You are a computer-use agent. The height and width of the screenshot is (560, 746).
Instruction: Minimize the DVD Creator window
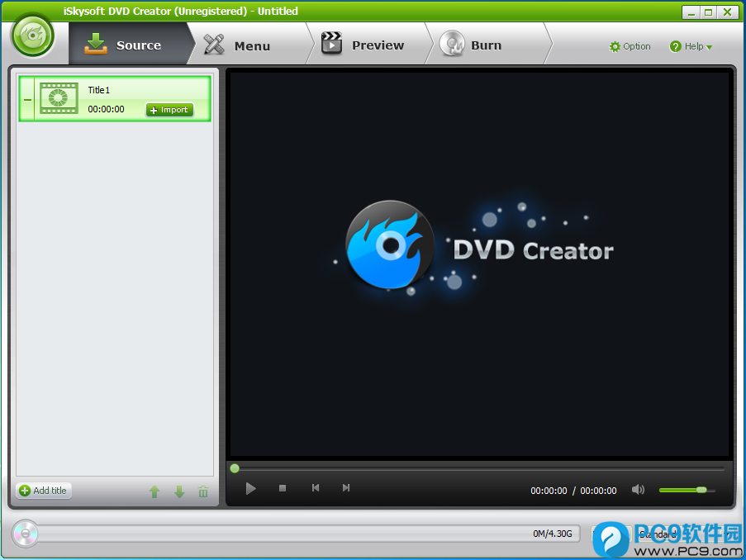691,12
